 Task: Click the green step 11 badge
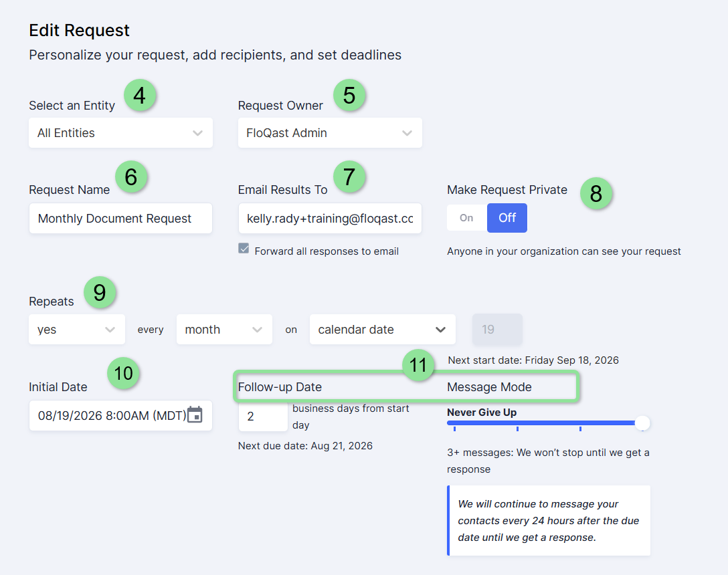418,365
